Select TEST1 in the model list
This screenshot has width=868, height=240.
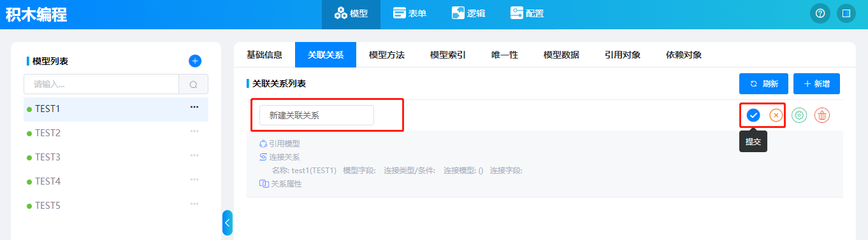pos(116,109)
